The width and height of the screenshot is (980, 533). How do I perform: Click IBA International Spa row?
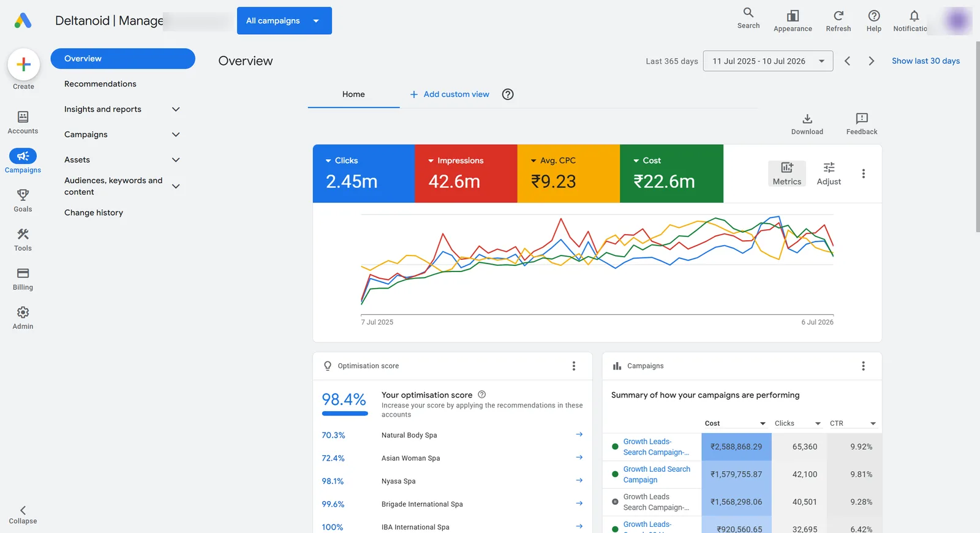coord(452,527)
